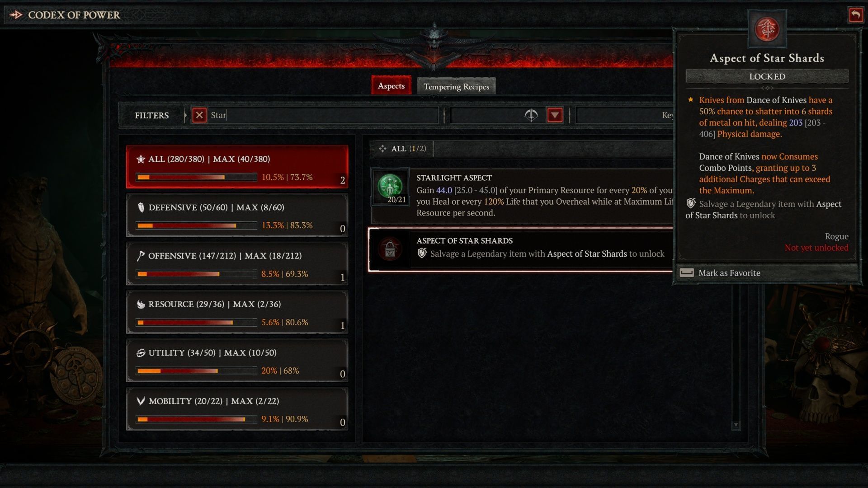Select the ALL aspects category

click(x=237, y=167)
